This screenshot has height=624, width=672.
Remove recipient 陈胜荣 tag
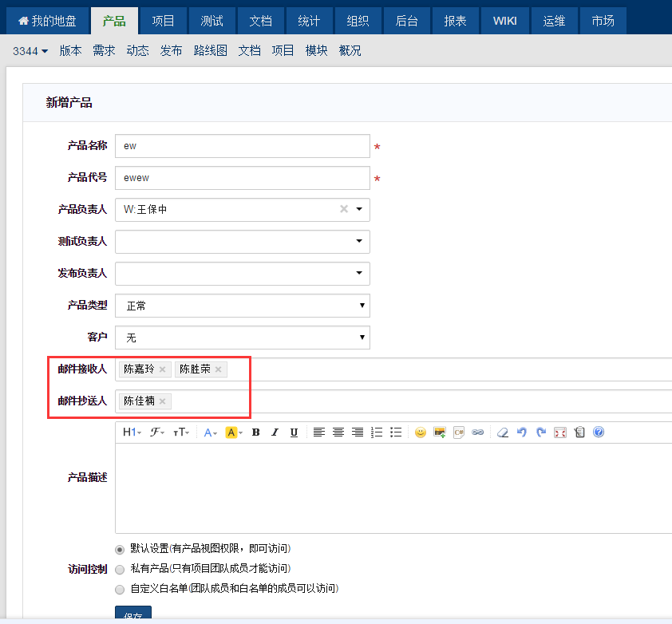pyautogui.click(x=218, y=369)
